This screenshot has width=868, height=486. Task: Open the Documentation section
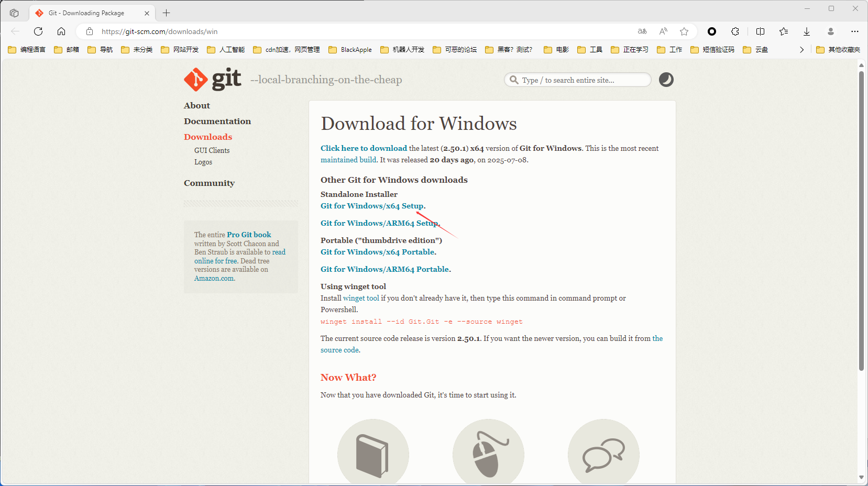pos(217,121)
